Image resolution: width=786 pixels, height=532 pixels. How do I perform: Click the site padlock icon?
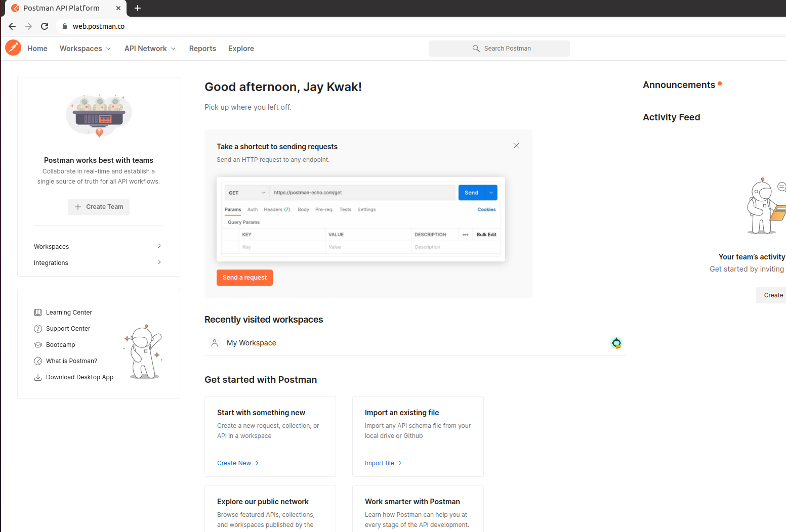click(x=65, y=26)
